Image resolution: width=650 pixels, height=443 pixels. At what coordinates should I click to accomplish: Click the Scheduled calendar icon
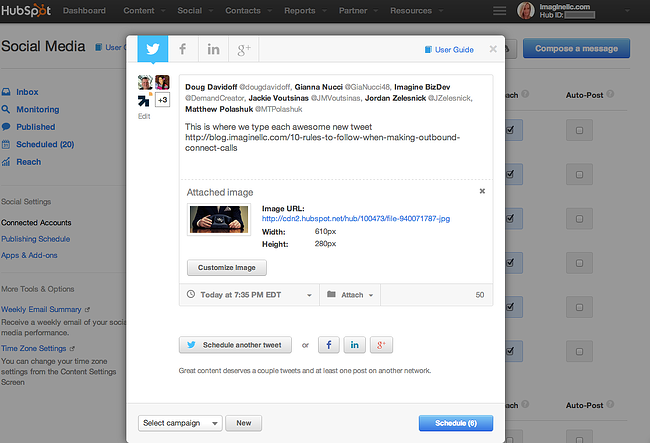tap(6, 144)
